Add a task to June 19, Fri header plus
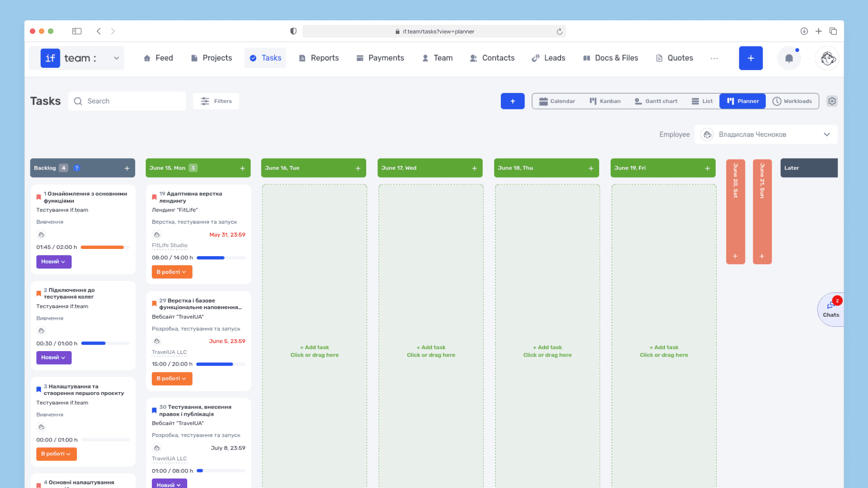The image size is (868, 488). pos(708,168)
